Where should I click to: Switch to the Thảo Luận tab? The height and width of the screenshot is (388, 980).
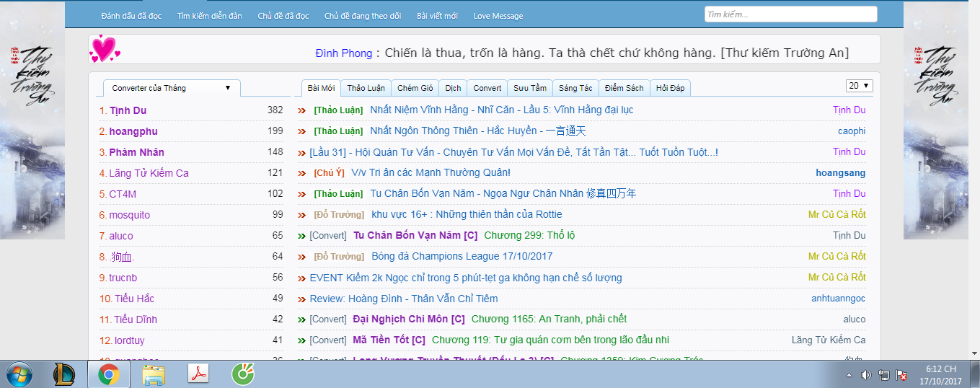point(366,88)
